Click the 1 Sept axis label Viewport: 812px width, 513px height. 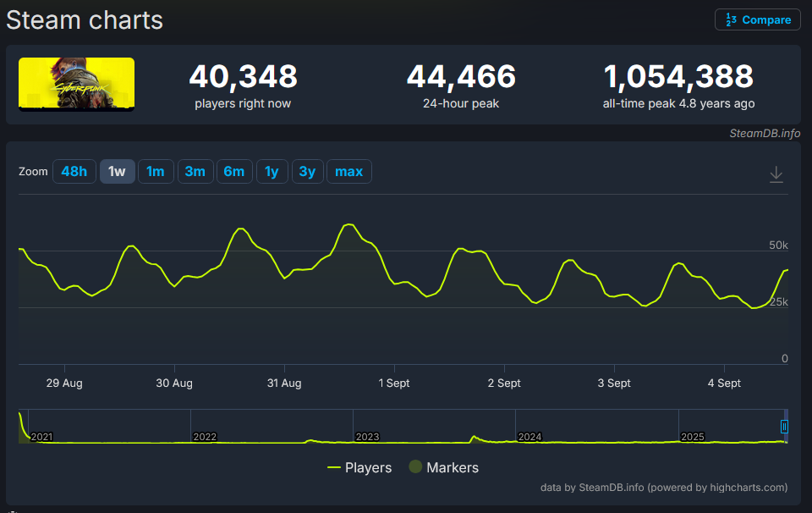click(x=394, y=383)
